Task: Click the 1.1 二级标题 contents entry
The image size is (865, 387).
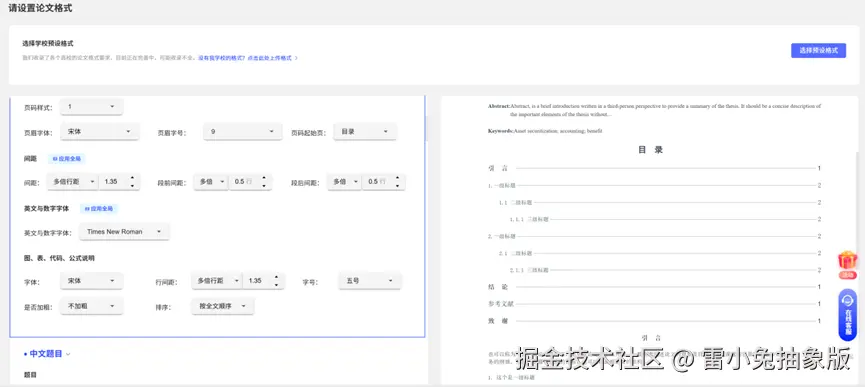Action: (x=660, y=202)
